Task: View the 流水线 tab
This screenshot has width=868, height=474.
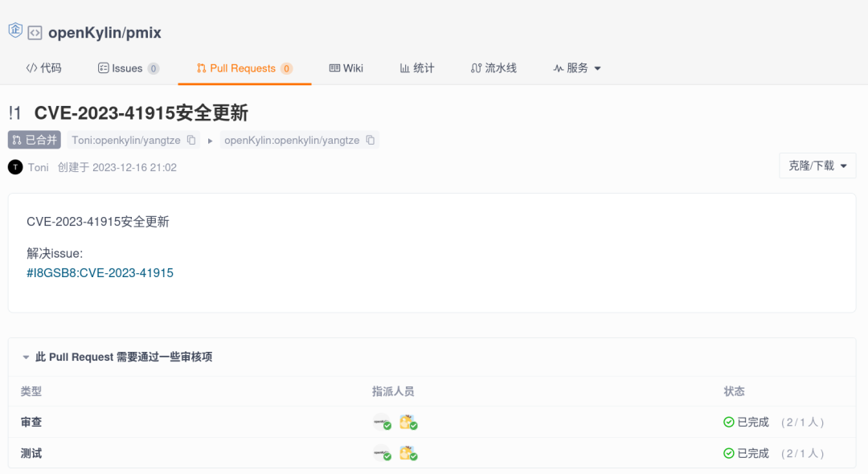Action: pyautogui.click(x=493, y=68)
